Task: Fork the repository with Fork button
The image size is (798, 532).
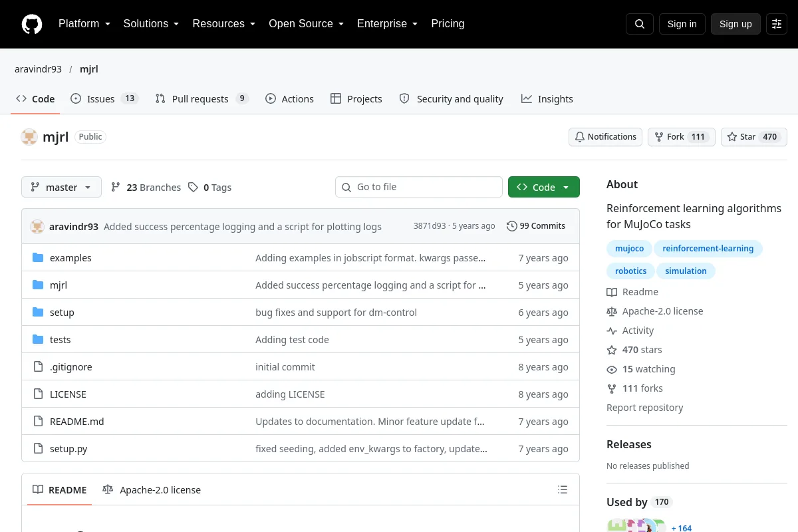Action: point(681,137)
